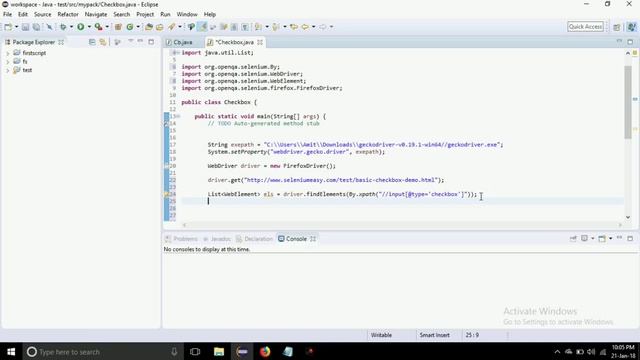The width and height of the screenshot is (640, 360).
Task: Open the Debug configurations dropdown arrow
Action: click(x=71, y=27)
